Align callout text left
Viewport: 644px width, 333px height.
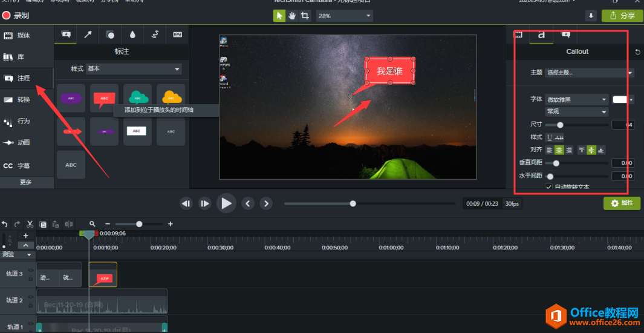[x=550, y=151]
